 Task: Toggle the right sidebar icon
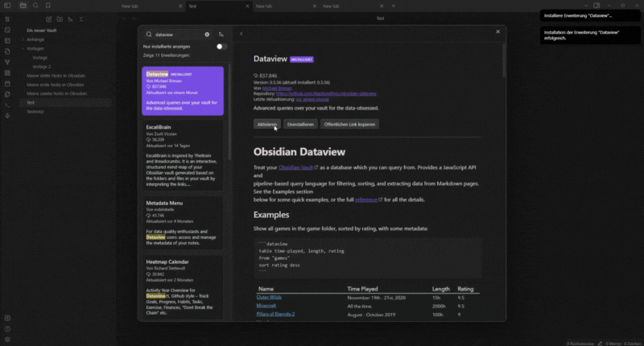(597, 6)
